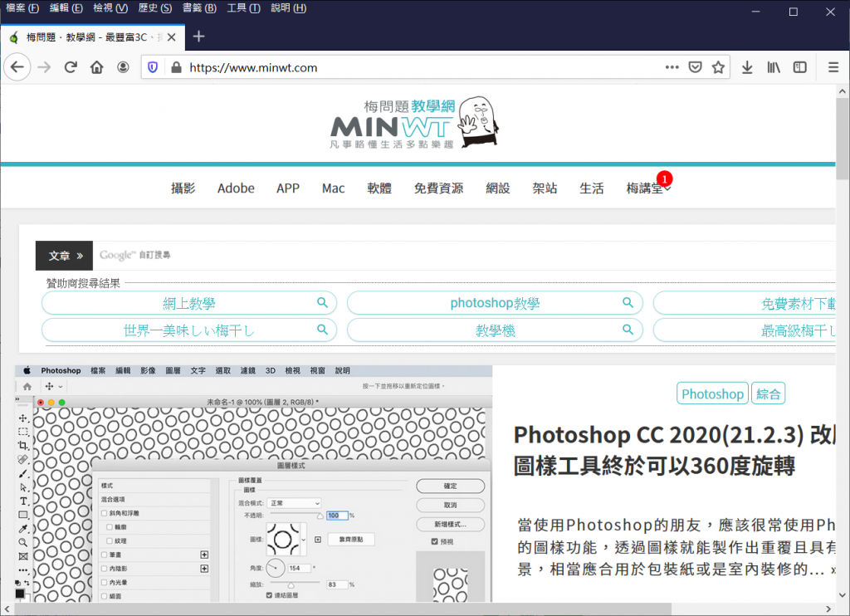Open page actions three-dot menu
This screenshot has width=850, height=616.
click(x=672, y=67)
